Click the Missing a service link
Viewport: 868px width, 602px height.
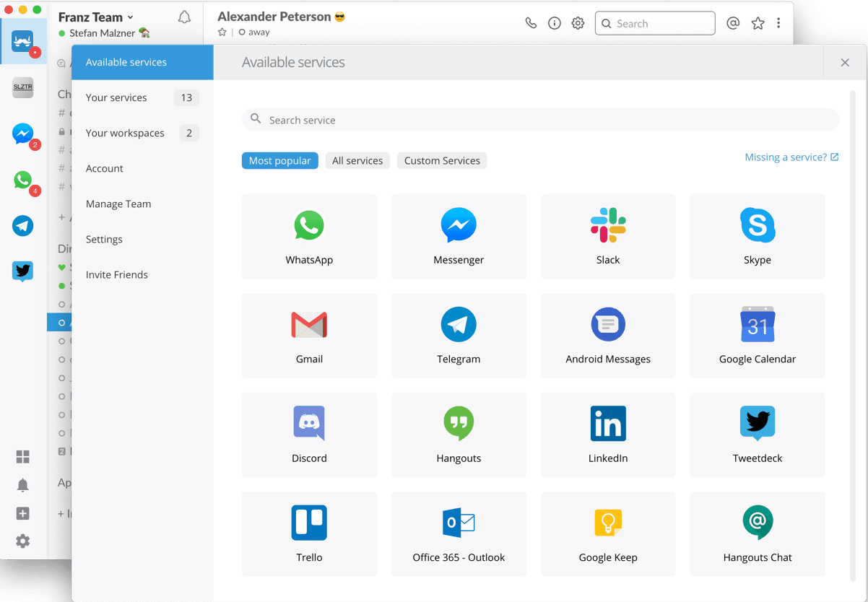(x=786, y=157)
